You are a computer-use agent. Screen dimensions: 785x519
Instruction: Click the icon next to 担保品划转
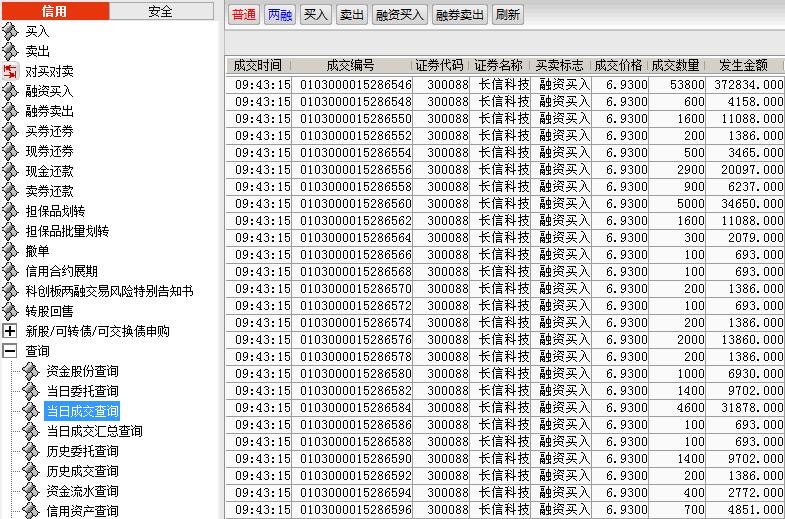coord(10,211)
